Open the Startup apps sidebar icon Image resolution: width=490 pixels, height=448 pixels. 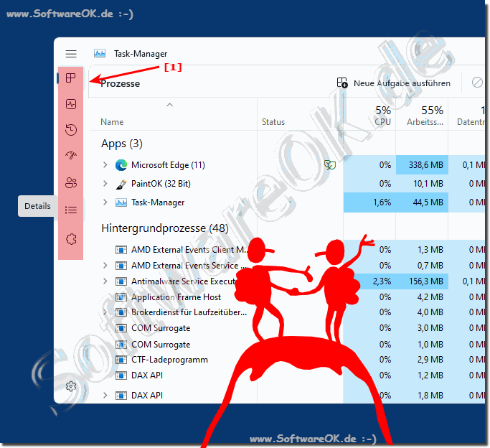(71, 155)
